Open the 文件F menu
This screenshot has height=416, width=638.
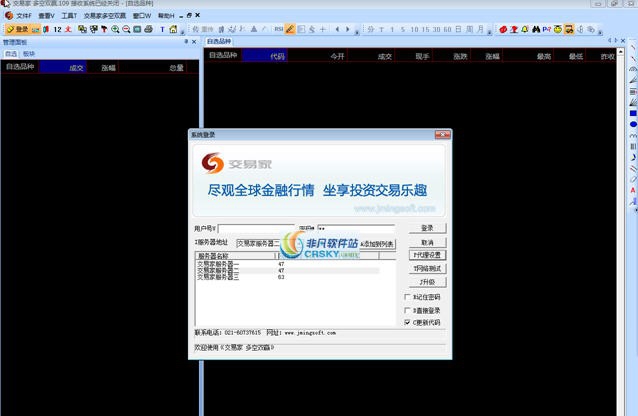click(24, 15)
